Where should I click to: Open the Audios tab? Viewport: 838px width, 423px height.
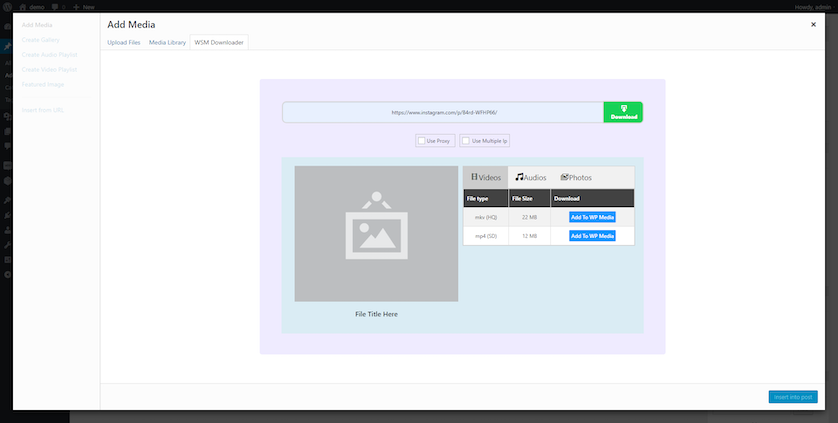(x=531, y=177)
